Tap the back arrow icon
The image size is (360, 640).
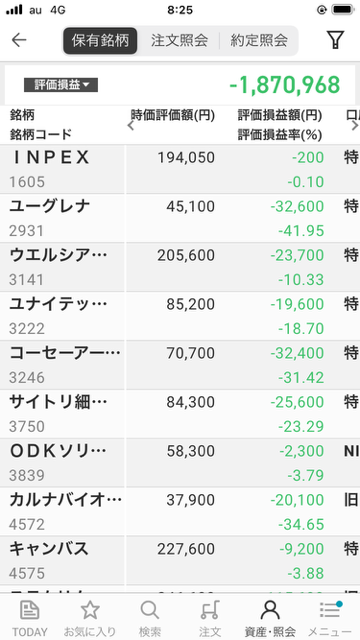19,40
